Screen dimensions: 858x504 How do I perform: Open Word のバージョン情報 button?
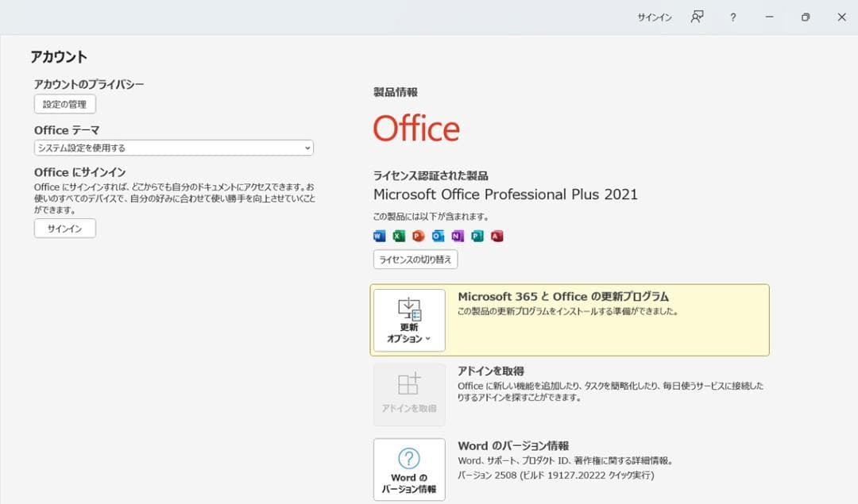coord(409,470)
